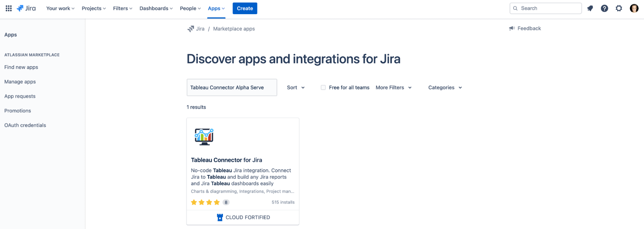Open Promotions in the sidebar

click(18, 111)
